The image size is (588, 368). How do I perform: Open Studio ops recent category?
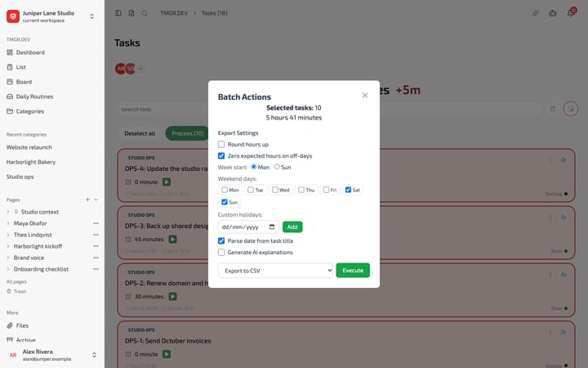click(20, 177)
